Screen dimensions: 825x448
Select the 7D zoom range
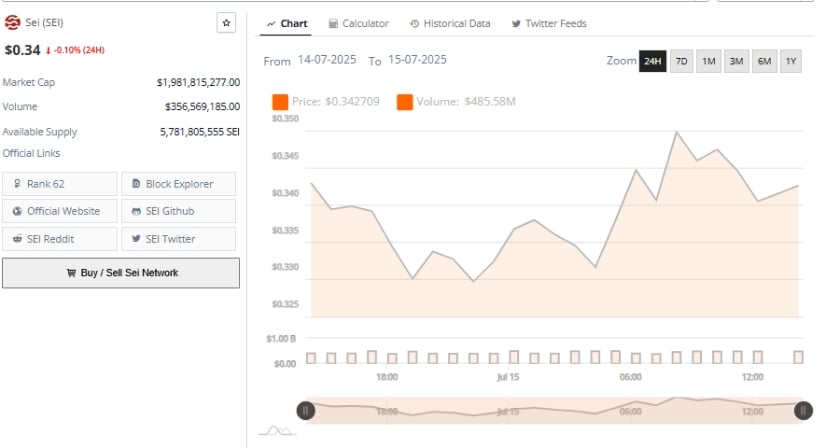[681, 61]
